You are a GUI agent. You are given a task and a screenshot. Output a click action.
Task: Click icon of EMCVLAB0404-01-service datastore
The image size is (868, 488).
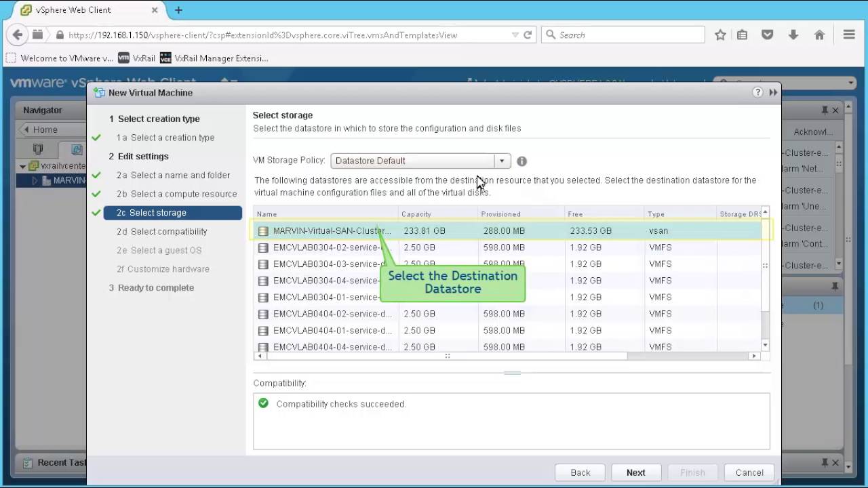click(262, 331)
